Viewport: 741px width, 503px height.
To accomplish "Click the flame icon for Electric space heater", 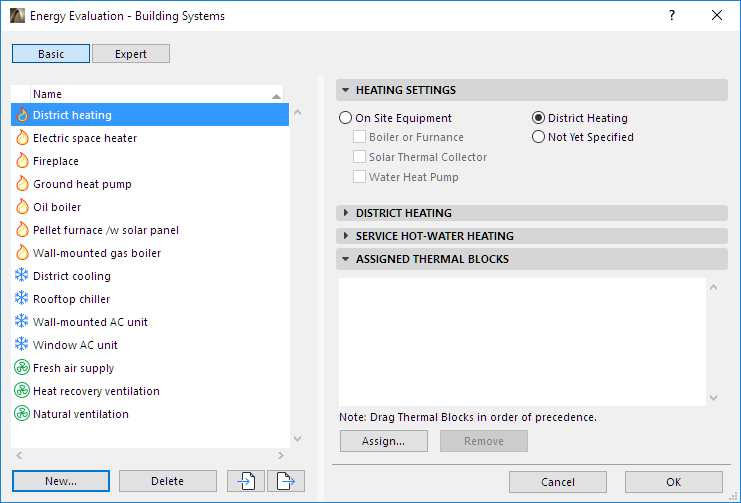I will tap(22, 138).
